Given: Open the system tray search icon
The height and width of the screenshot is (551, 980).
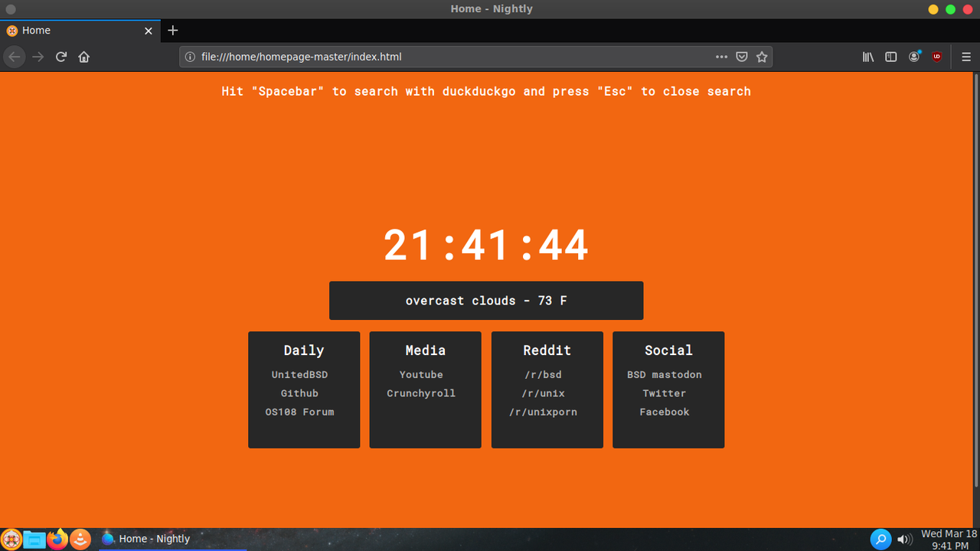Looking at the screenshot, I should point(881,539).
